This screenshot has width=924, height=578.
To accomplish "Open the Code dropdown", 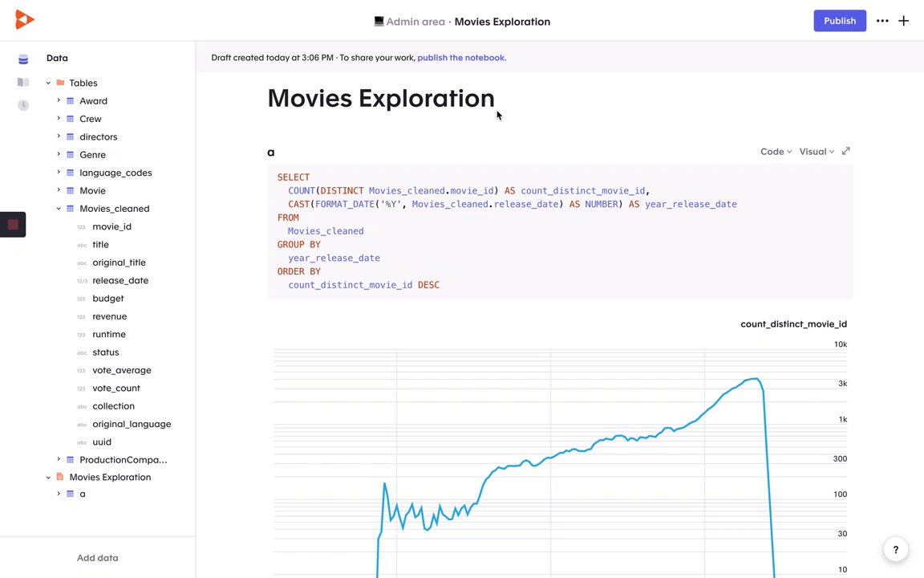I will click(776, 152).
